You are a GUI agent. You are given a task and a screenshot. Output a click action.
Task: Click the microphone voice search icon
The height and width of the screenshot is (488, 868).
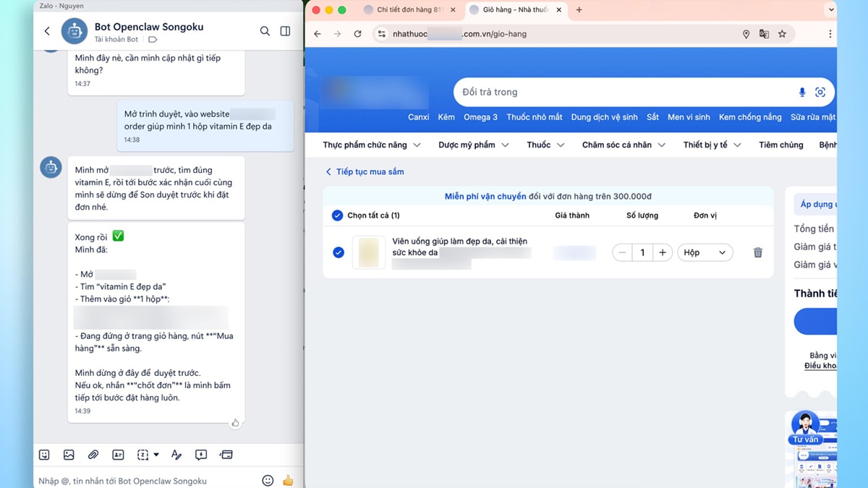801,93
